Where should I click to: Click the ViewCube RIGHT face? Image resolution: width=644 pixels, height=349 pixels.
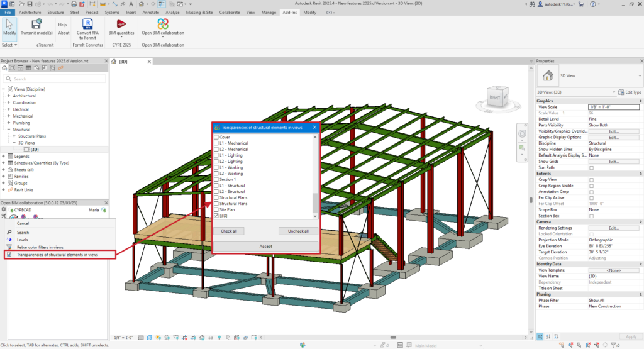[494, 97]
